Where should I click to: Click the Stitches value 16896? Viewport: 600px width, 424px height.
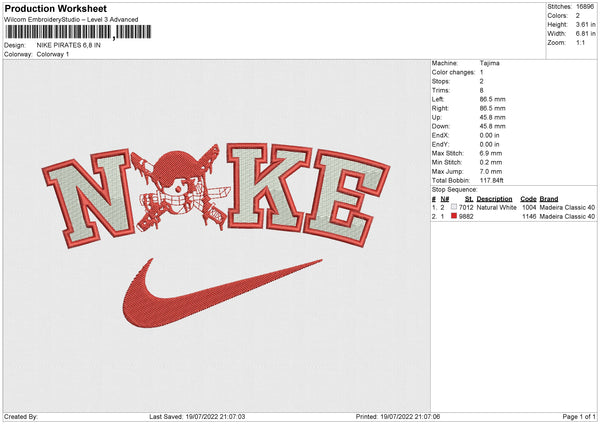pos(585,7)
